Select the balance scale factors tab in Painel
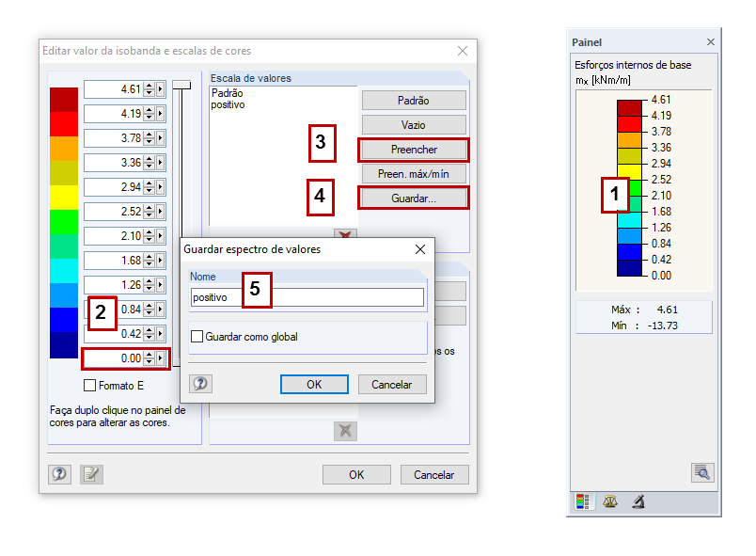The height and width of the screenshot is (556, 756). pyautogui.click(x=610, y=502)
